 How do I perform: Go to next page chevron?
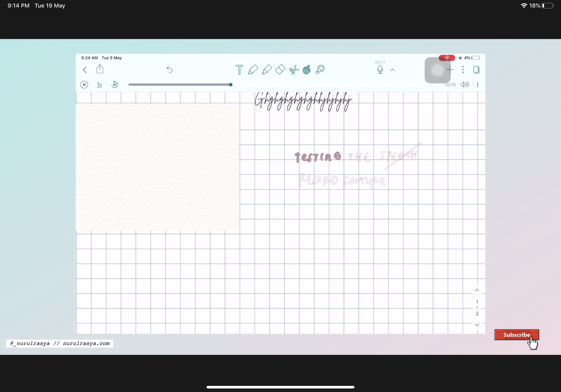point(477,325)
